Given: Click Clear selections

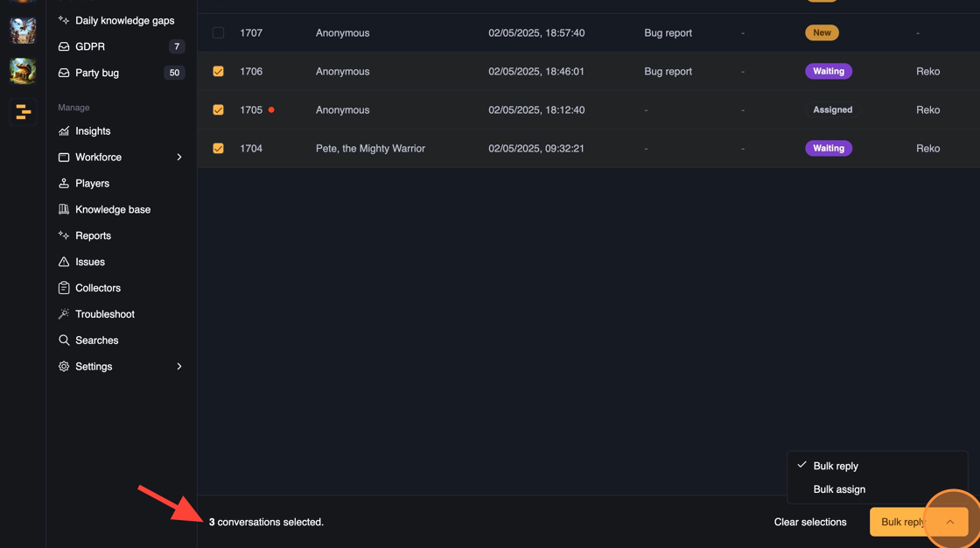Looking at the screenshot, I should (810, 522).
